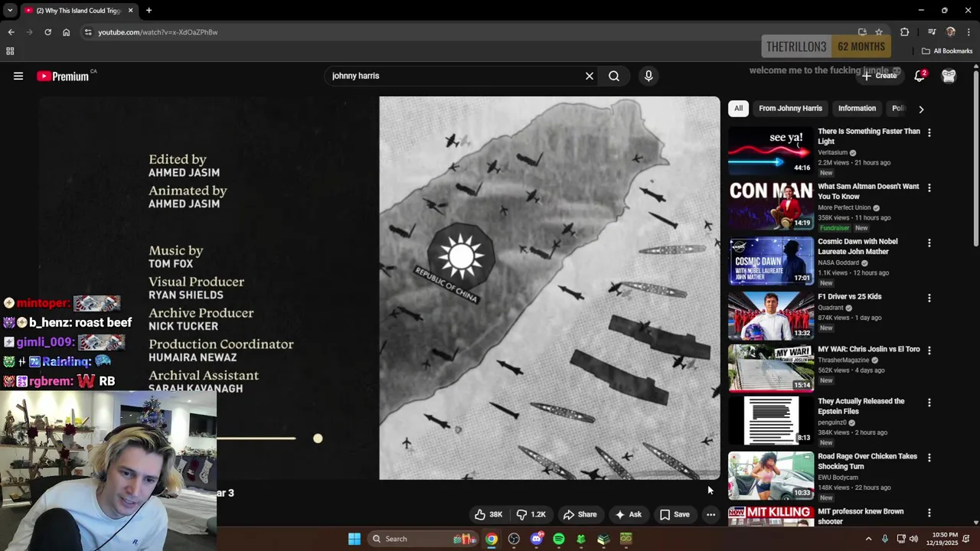
Task: Save video to a playlist
Action: click(675, 514)
